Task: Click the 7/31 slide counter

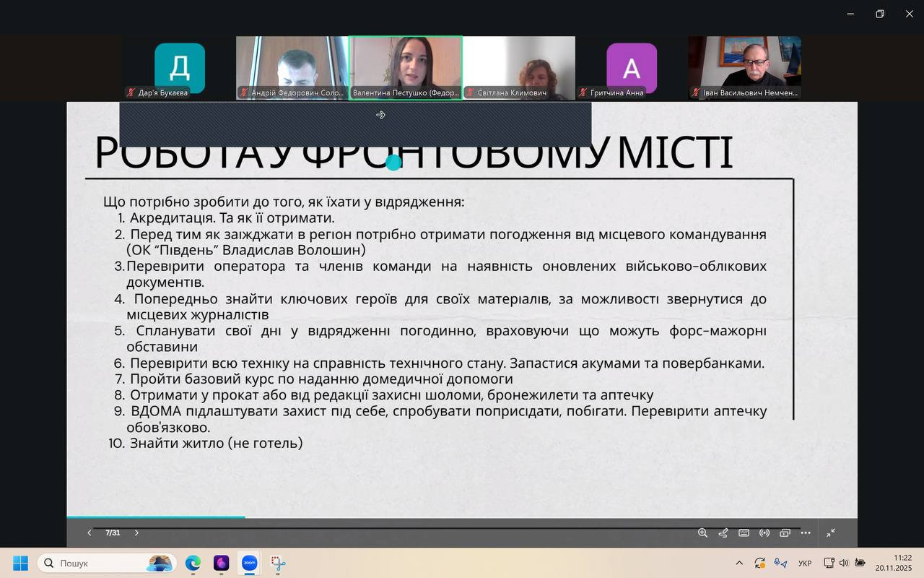Action: pos(113,533)
